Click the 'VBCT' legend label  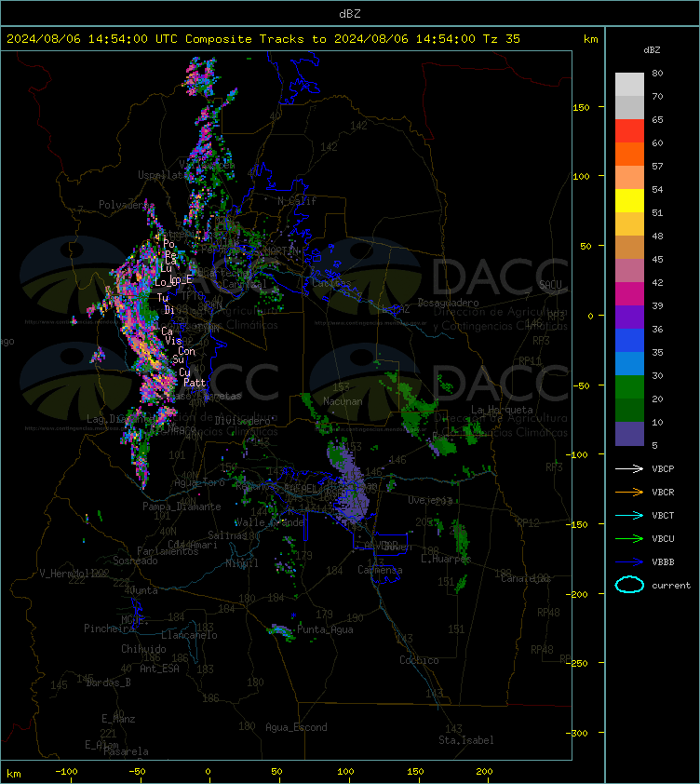click(x=663, y=515)
